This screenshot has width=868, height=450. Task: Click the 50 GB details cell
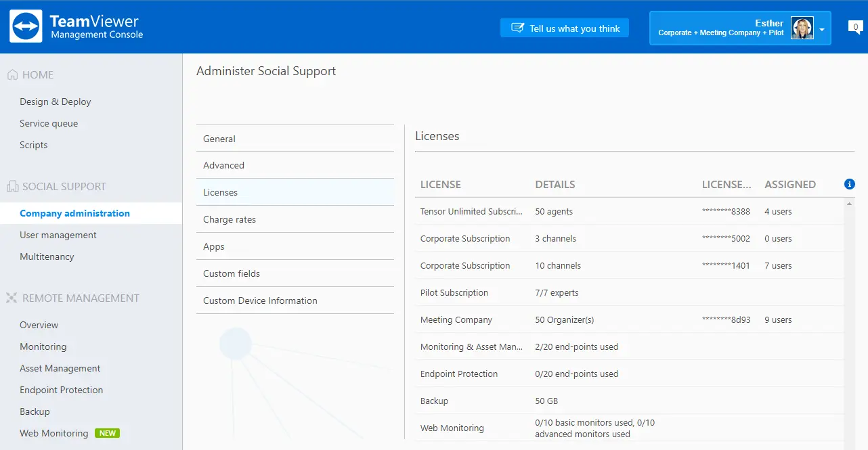546,401
